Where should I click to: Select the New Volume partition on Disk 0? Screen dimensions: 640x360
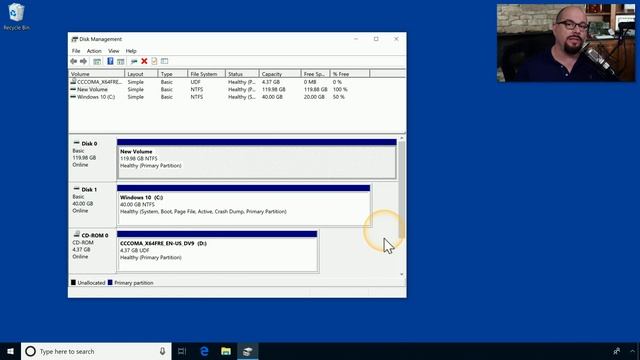256,159
